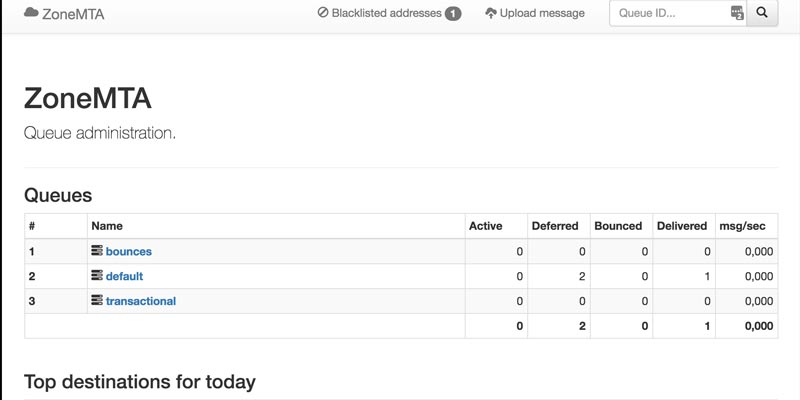Click the cloud upload icon
Viewport: 800px width, 400px height.
(490, 14)
